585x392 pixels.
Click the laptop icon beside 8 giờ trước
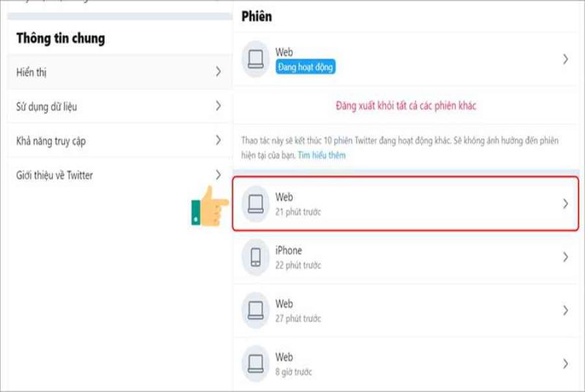coord(255,363)
